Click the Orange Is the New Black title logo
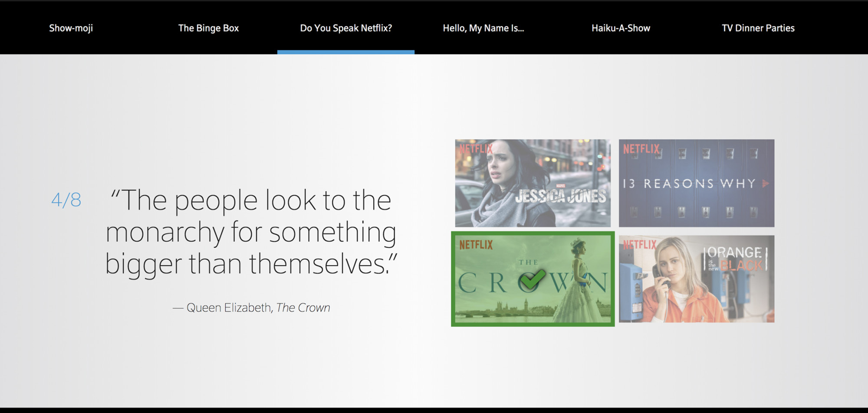This screenshot has height=413, width=868. click(x=735, y=259)
